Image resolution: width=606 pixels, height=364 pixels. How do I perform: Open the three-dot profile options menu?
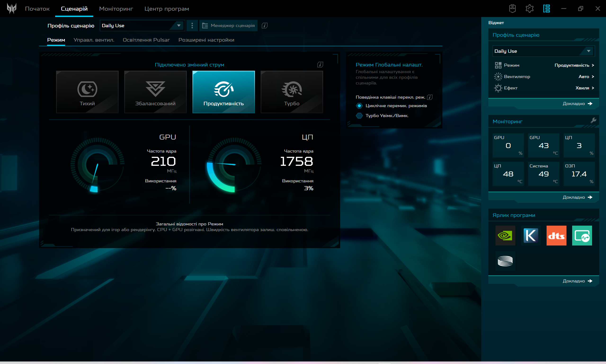click(x=192, y=26)
